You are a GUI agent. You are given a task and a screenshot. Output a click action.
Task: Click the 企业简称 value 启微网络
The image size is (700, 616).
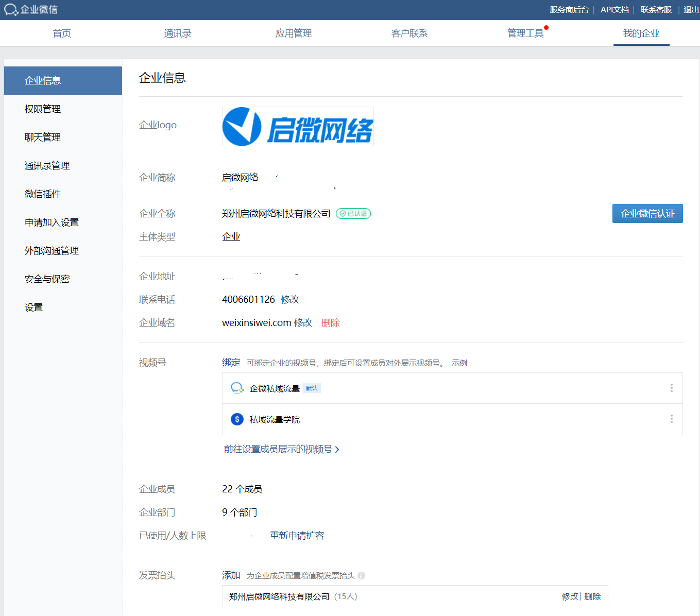click(x=240, y=177)
